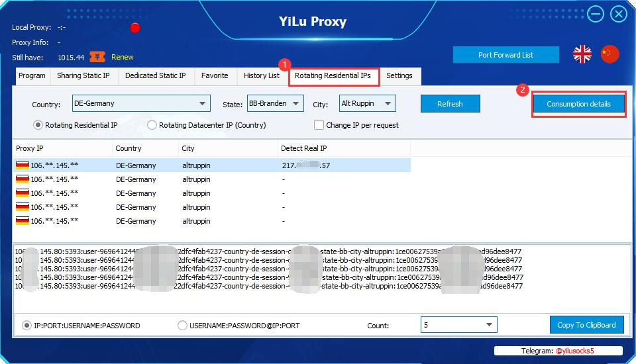This screenshot has width=636, height=364.
Task: Switch to the Sharing Static IP tab
Action: 83,76
